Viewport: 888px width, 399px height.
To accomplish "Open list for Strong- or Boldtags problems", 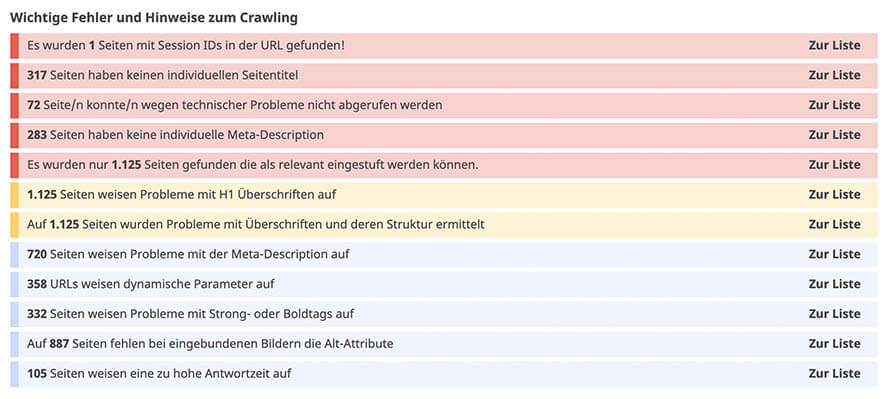I will coord(834,314).
